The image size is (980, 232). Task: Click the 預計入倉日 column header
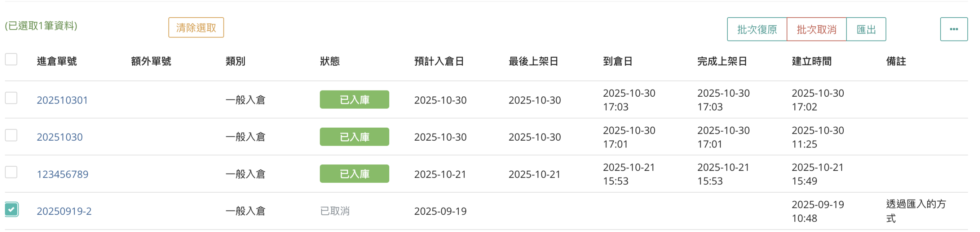(439, 61)
